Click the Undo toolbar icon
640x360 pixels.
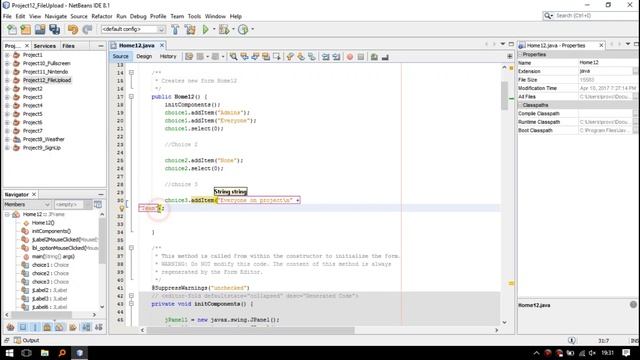tap(73, 29)
